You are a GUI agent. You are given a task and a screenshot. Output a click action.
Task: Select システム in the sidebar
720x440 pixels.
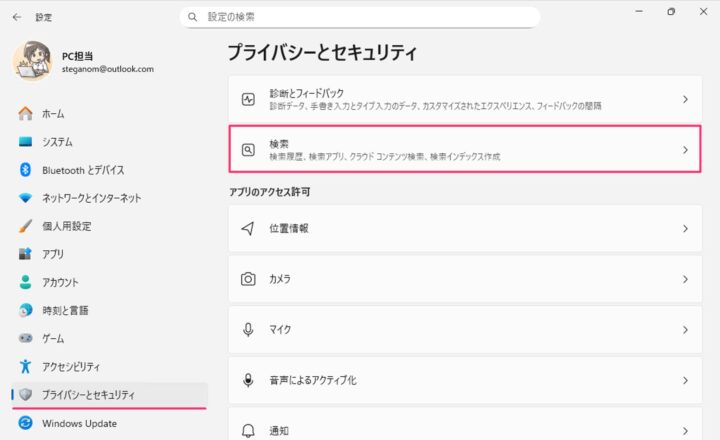(57, 142)
